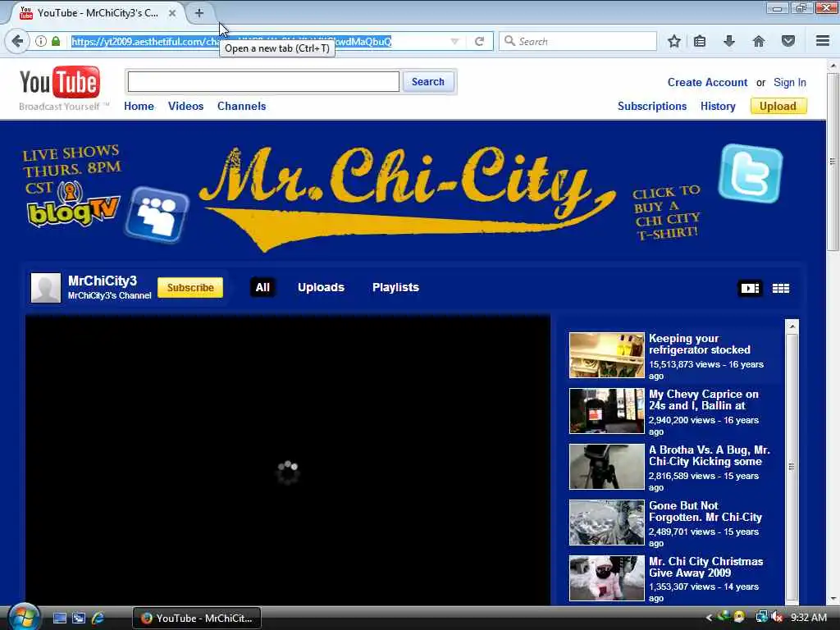This screenshot has width=840, height=630.
Task: Open Keeping your refrigerator stocked thumbnail
Action: tap(606, 355)
